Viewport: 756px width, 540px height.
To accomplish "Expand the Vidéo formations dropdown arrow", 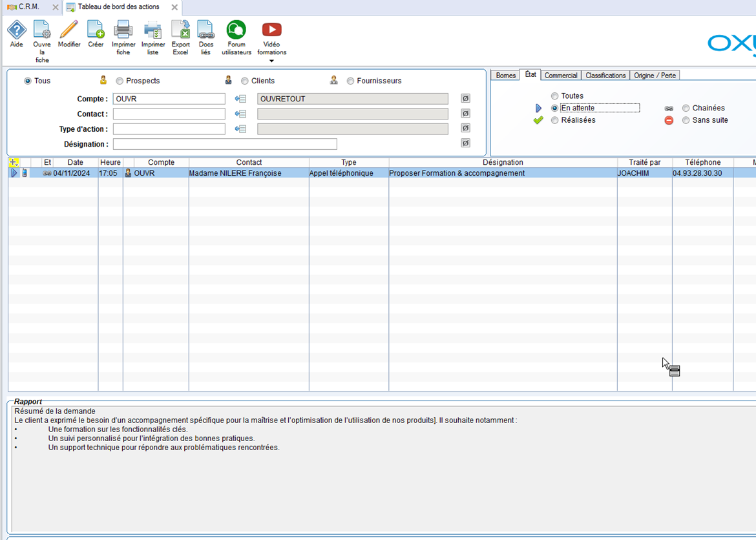I will pyautogui.click(x=271, y=61).
